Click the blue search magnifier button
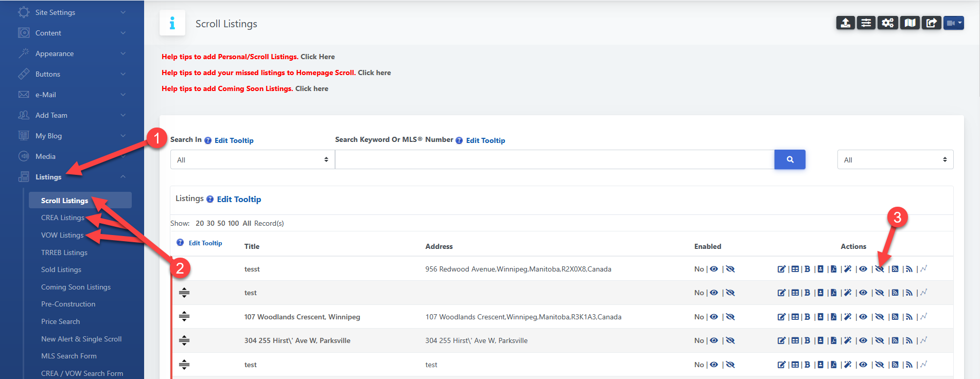This screenshot has height=379, width=980. click(790, 159)
